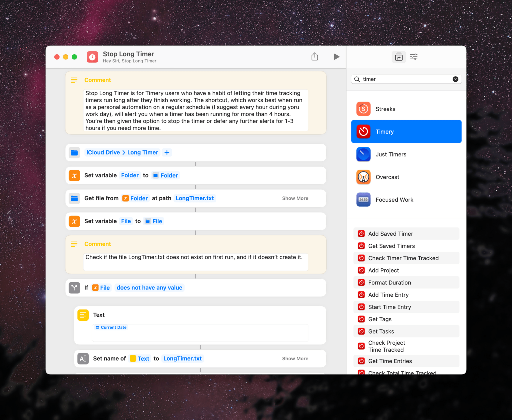Click the shortcut title Stop Long Timer

(x=128, y=54)
